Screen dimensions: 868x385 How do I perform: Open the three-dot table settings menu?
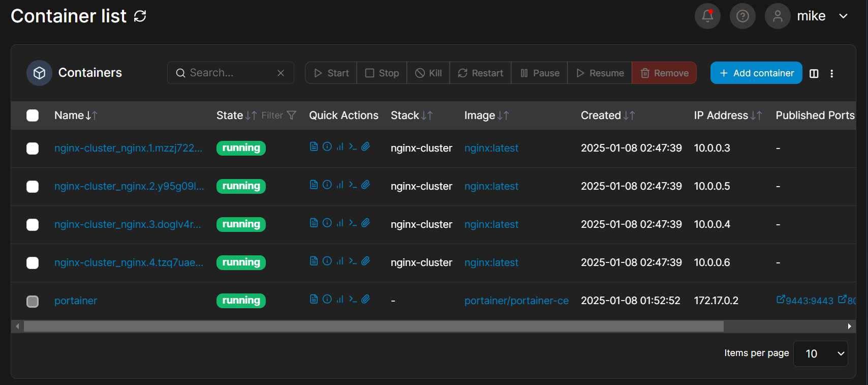tap(832, 74)
